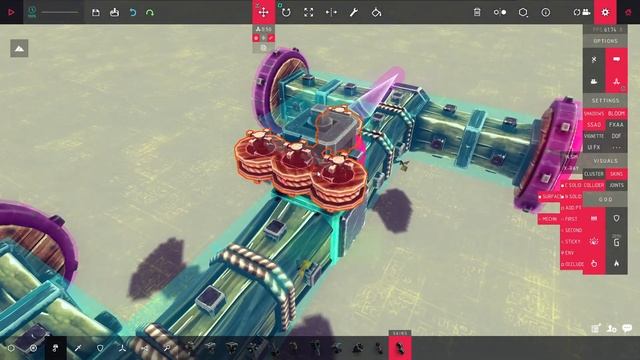Viewport: 640px width, 360px height.
Task: Open the add player icon
Action: (611, 328)
